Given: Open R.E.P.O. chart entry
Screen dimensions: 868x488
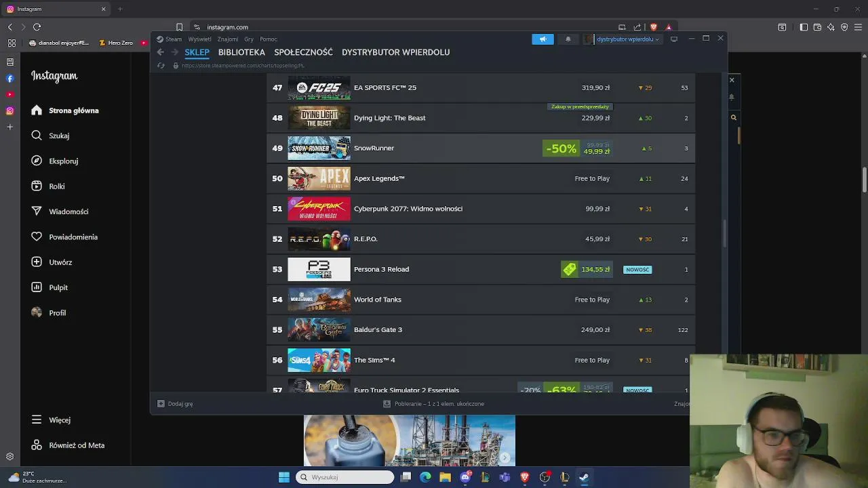Looking at the screenshot, I should pyautogui.click(x=481, y=239).
